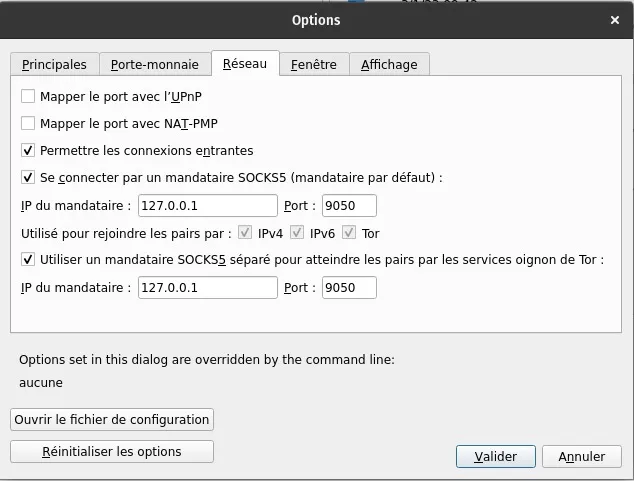Click the Tor proxy IP du mandataire field

207,288
